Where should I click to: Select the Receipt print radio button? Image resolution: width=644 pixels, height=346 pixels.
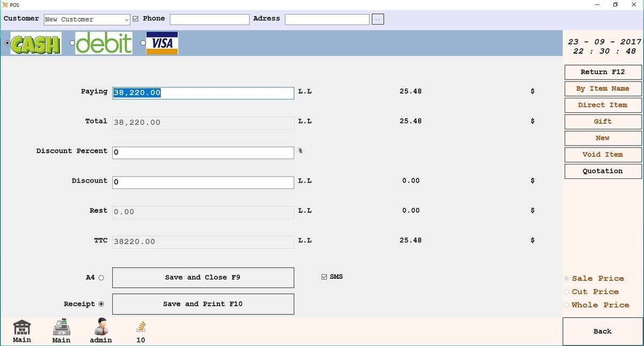(x=101, y=304)
